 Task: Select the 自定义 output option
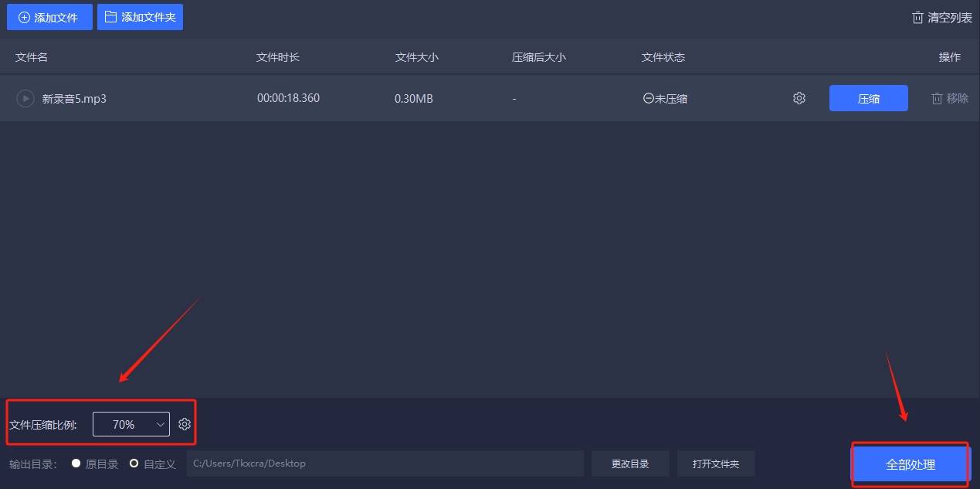click(x=153, y=464)
